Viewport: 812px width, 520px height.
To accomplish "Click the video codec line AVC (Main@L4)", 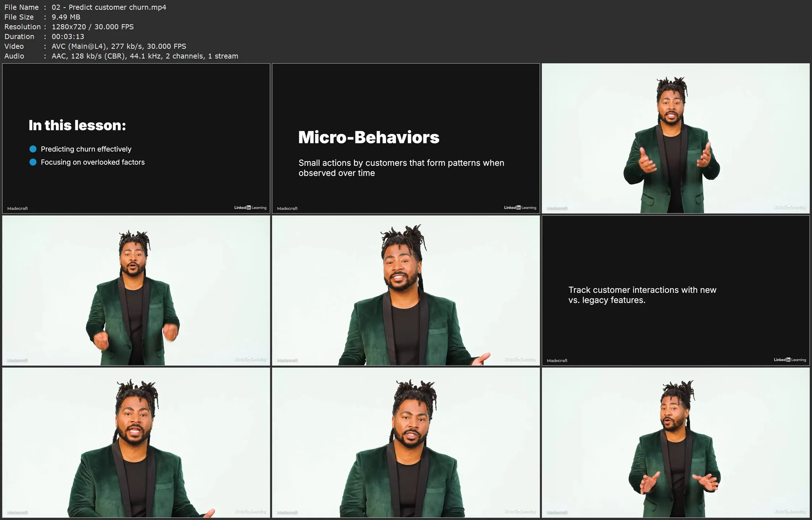I will [119, 46].
